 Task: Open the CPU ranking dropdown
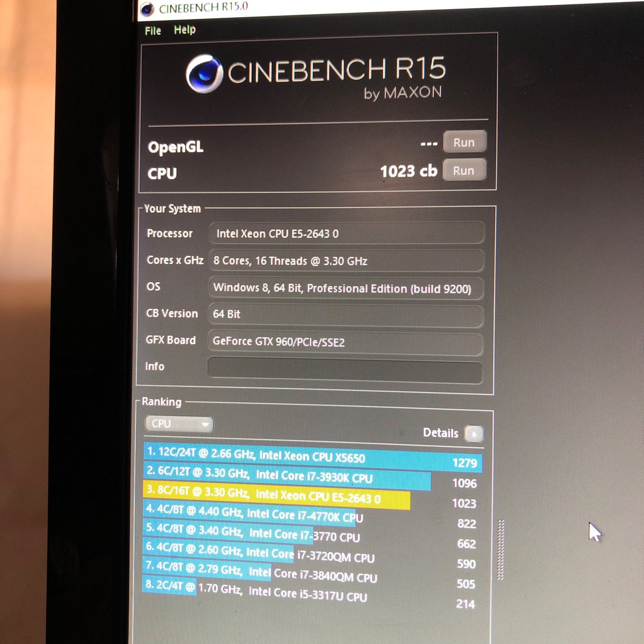[179, 424]
